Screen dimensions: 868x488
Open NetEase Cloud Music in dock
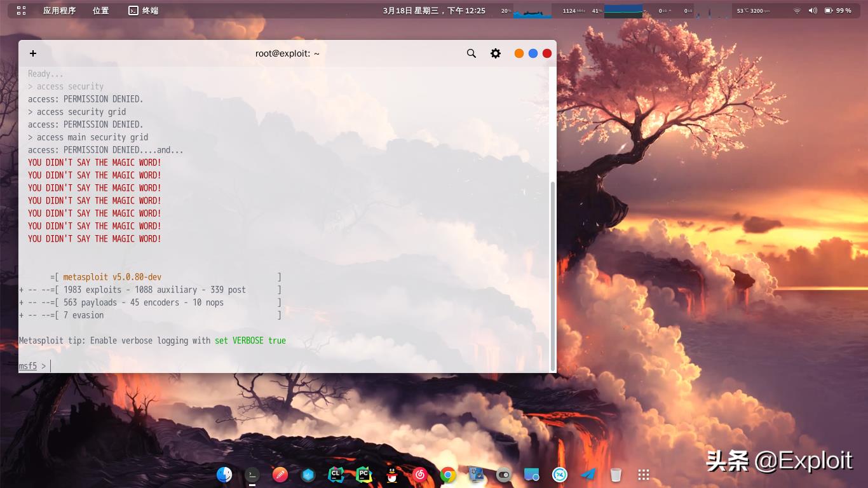(420, 475)
